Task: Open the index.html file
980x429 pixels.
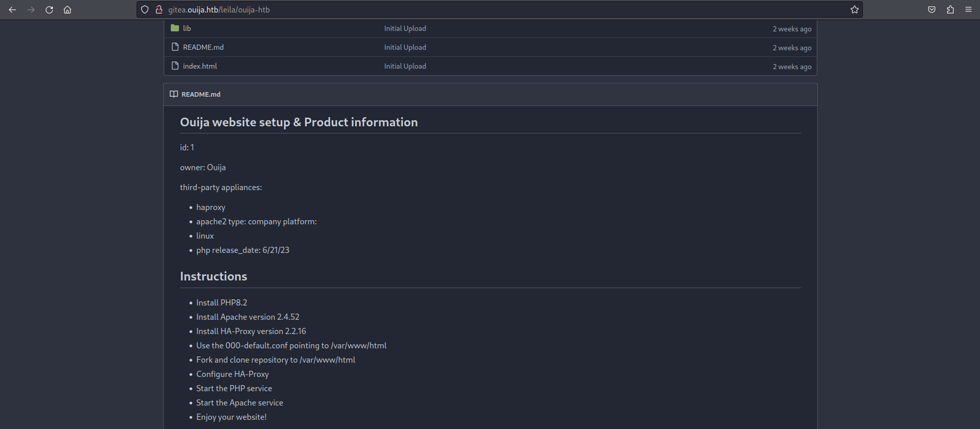Action: coord(199,66)
